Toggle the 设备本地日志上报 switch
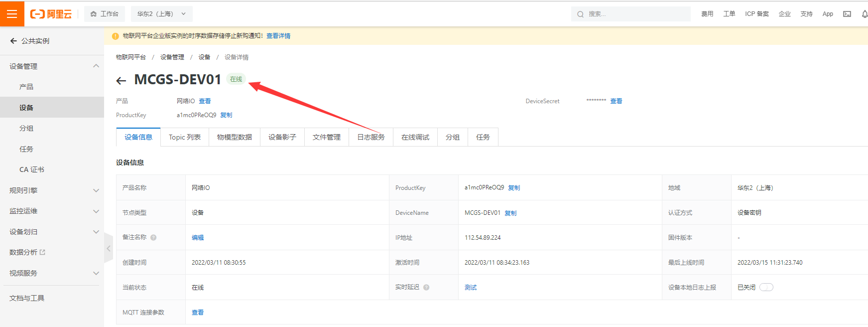 pyautogui.click(x=766, y=287)
